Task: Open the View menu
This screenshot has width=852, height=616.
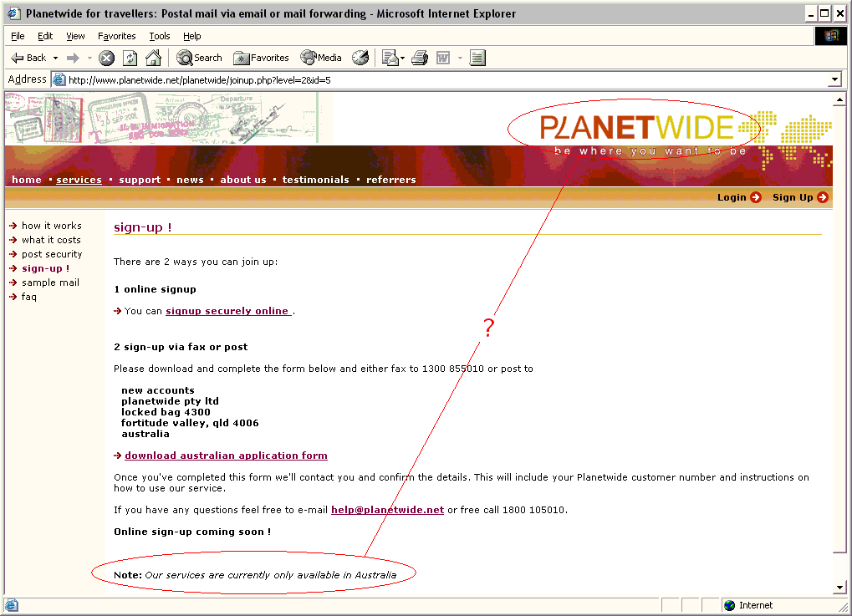Action: (x=75, y=36)
